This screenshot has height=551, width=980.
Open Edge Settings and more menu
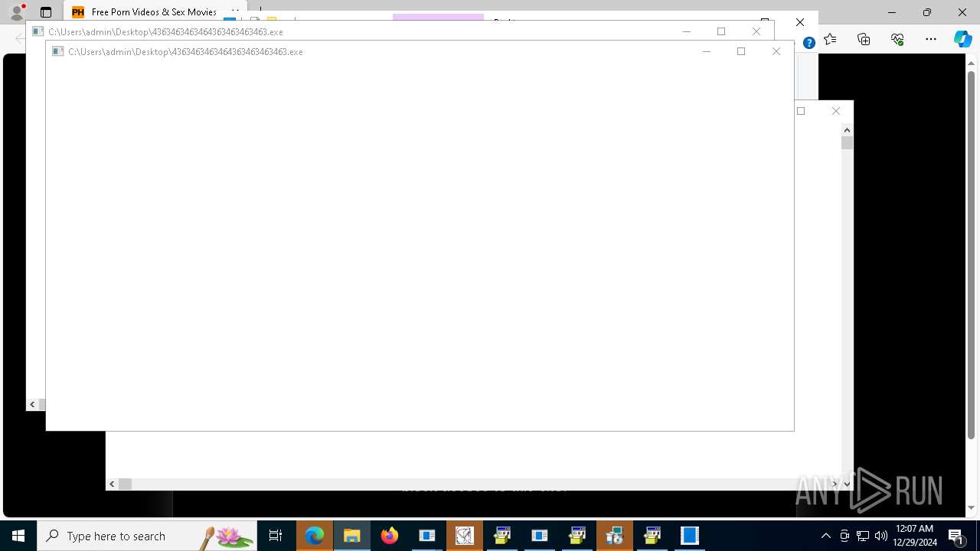(931, 39)
